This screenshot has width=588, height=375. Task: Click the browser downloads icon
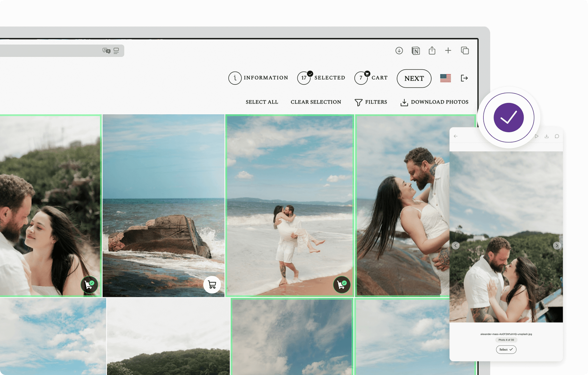pyautogui.click(x=399, y=51)
